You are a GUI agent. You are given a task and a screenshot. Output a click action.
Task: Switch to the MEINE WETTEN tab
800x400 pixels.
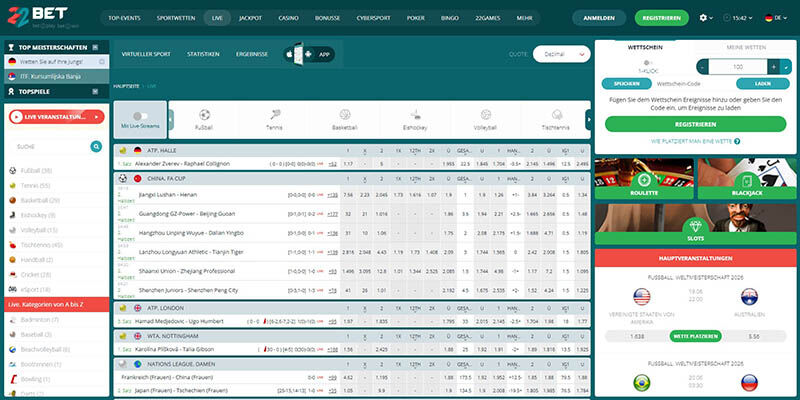746,47
